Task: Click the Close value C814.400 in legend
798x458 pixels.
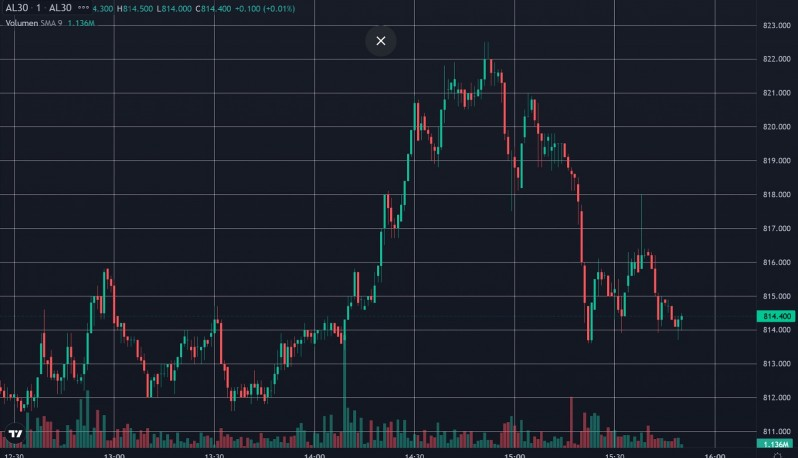Action: (x=214, y=9)
